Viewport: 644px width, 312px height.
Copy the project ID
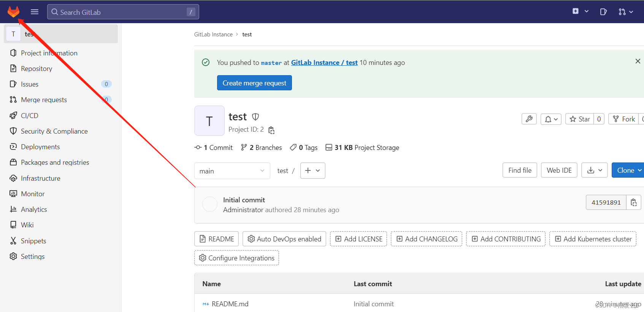click(x=271, y=130)
